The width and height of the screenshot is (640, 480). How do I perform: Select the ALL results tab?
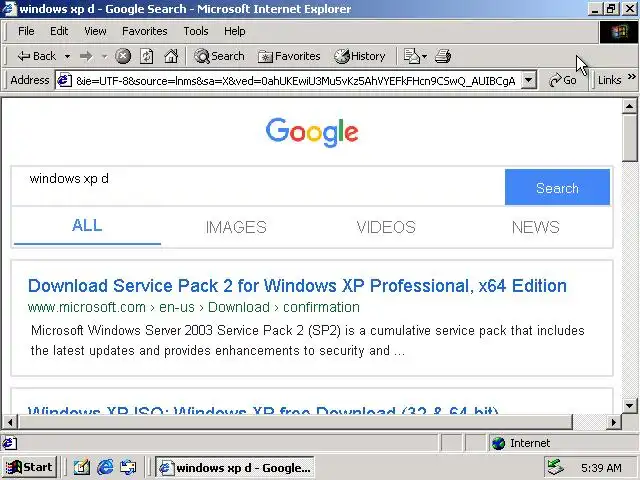pyautogui.click(x=87, y=226)
